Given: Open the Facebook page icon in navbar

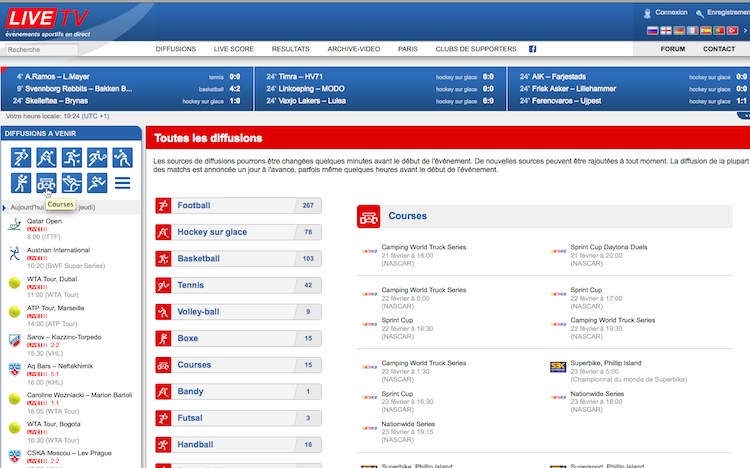Looking at the screenshot, I should tap(532, 49).
